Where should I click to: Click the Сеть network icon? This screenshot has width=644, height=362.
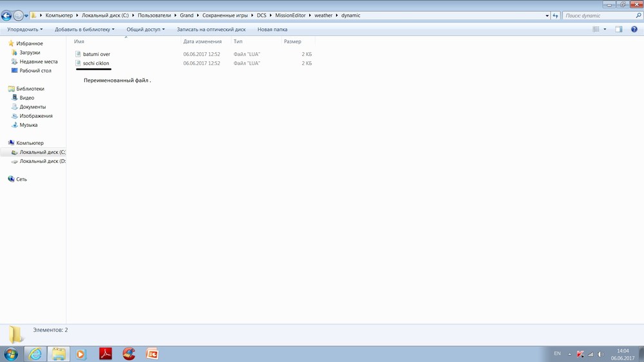click(x=11, y=178)
